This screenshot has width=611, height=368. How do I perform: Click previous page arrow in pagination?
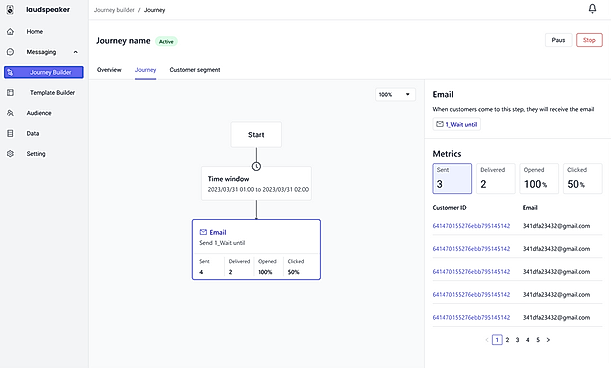pos(487,340)
